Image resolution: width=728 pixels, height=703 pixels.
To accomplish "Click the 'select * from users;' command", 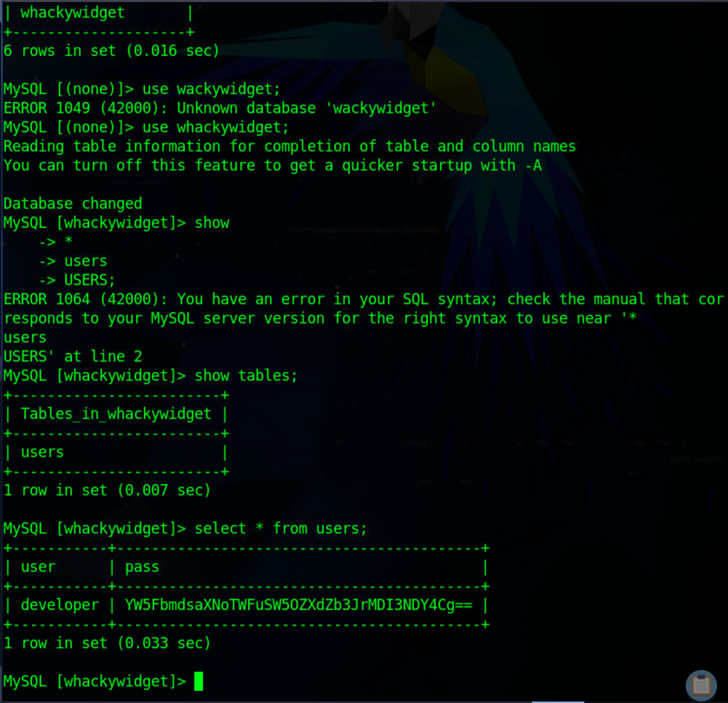I will 281,528.
